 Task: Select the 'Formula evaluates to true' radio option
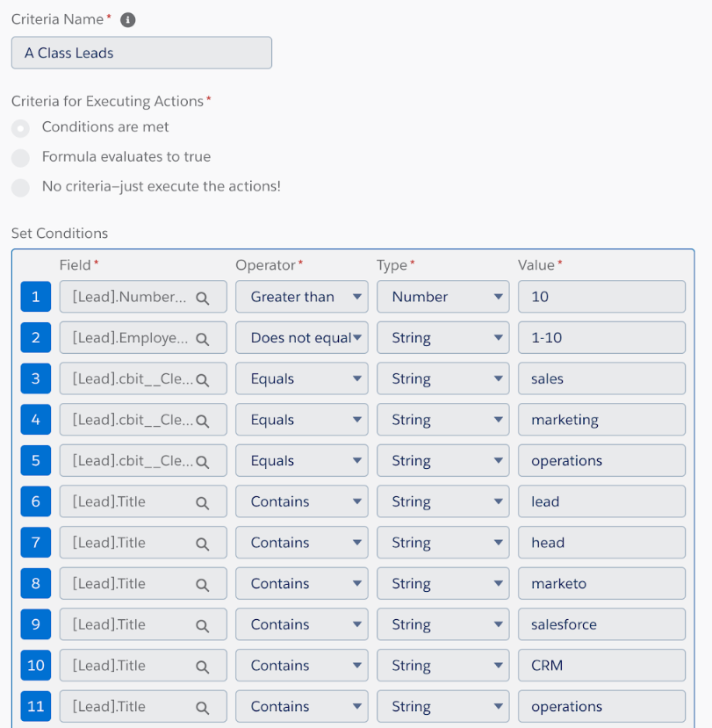[x=20, y=158]
